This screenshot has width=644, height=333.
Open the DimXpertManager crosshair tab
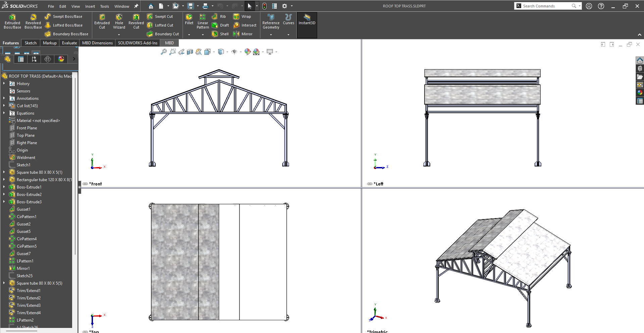(x=48, y=59)
